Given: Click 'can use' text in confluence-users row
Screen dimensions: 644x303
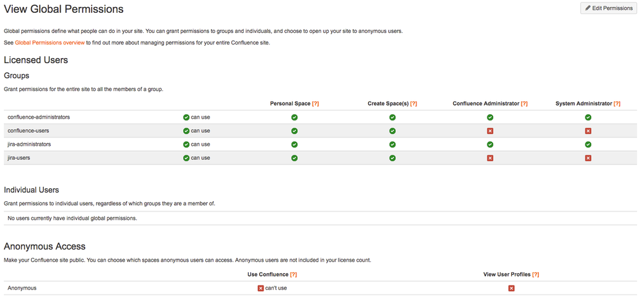Looking at the screenshot, I should pyautogui.click(x=200, y=131).
